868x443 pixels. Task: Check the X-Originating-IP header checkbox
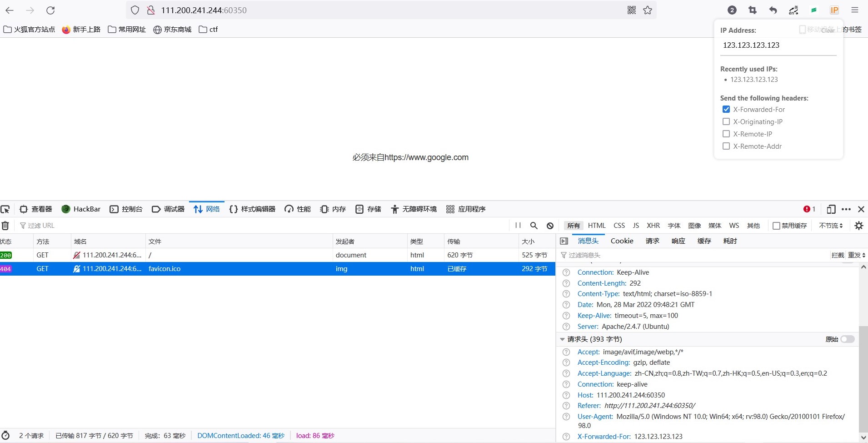(x=726, y=121)
